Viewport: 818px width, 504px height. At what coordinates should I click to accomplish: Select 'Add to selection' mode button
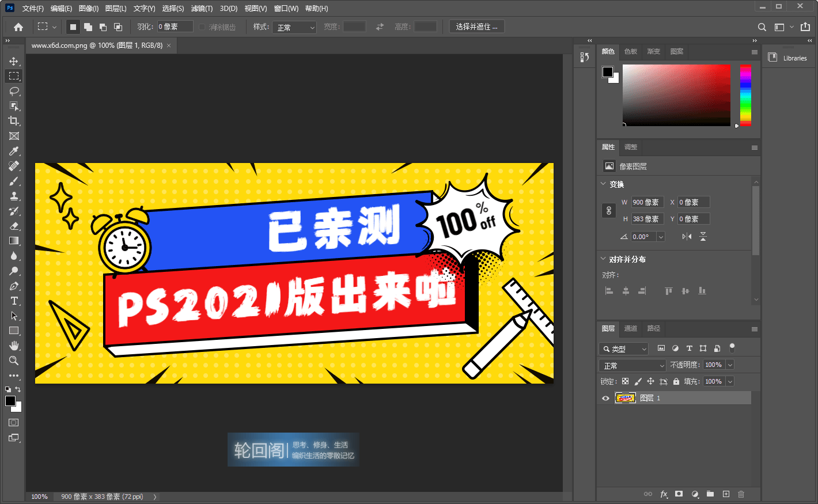[88, 27]
